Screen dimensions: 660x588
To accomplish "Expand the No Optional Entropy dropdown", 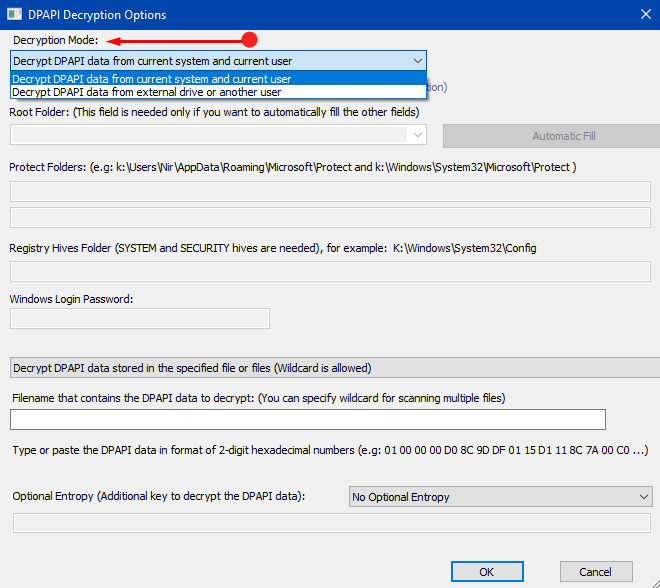I will (x=500, y=497).
